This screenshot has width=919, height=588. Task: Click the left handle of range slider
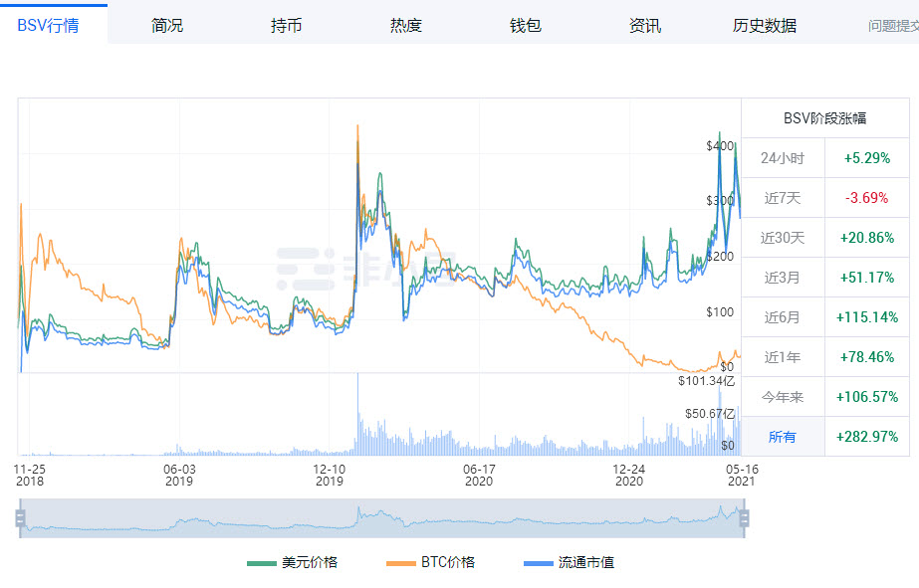[x=19, y=517]
